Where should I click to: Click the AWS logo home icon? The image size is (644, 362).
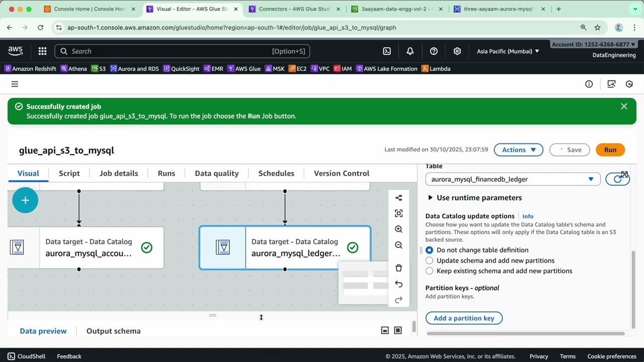pos(15,51)
